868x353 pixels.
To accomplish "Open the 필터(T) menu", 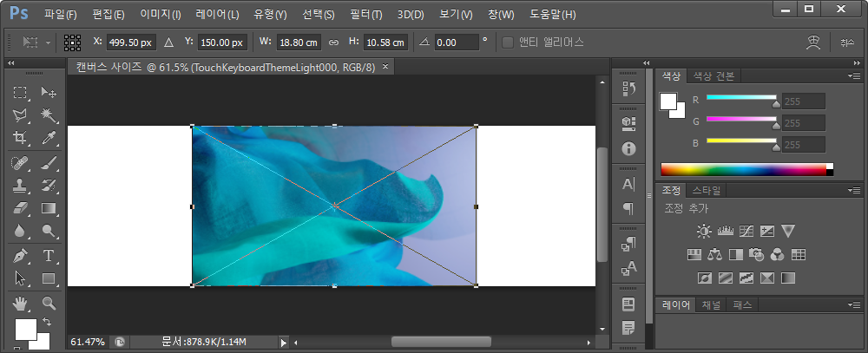I will point(366,15).
